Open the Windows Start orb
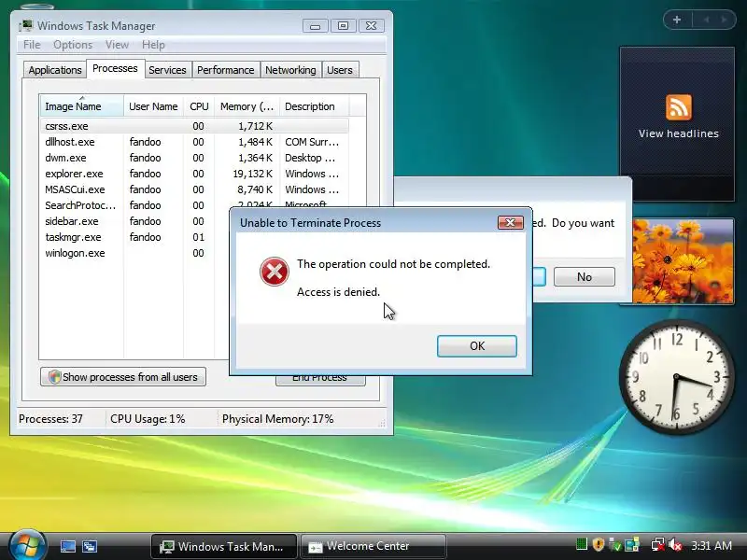The height and width of the screenshot is (560, 747). tap(27, 546)
